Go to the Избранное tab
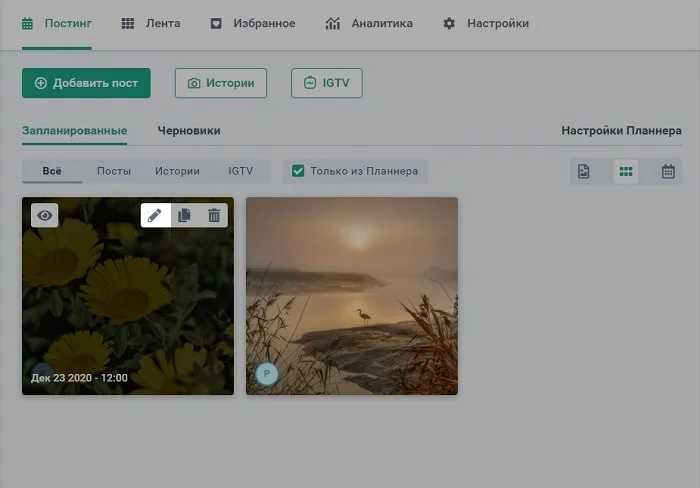This screenshot has width=700, height=488. pyautogui.click(x=253, y=23)
